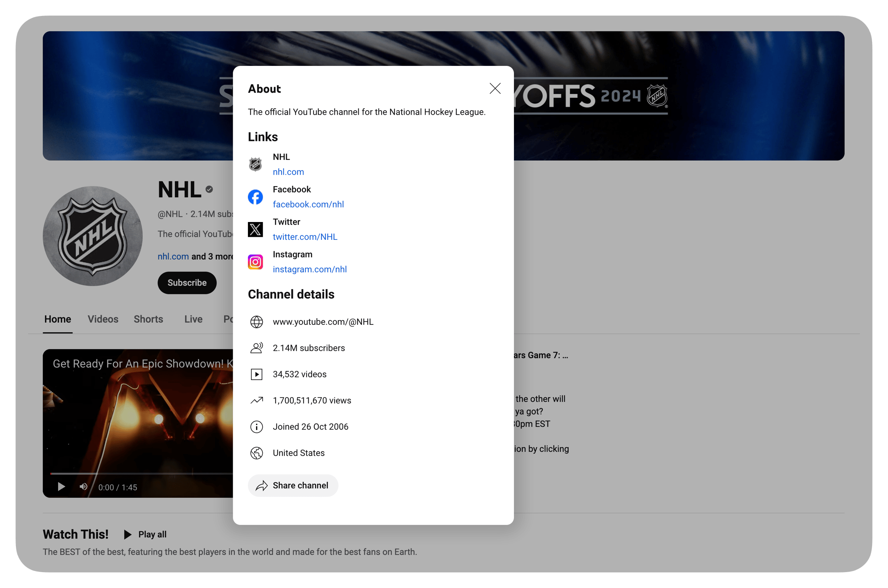Open the nhl.com link in About
The height and width of the screenshot is (588, 888).
click(288, 172)
